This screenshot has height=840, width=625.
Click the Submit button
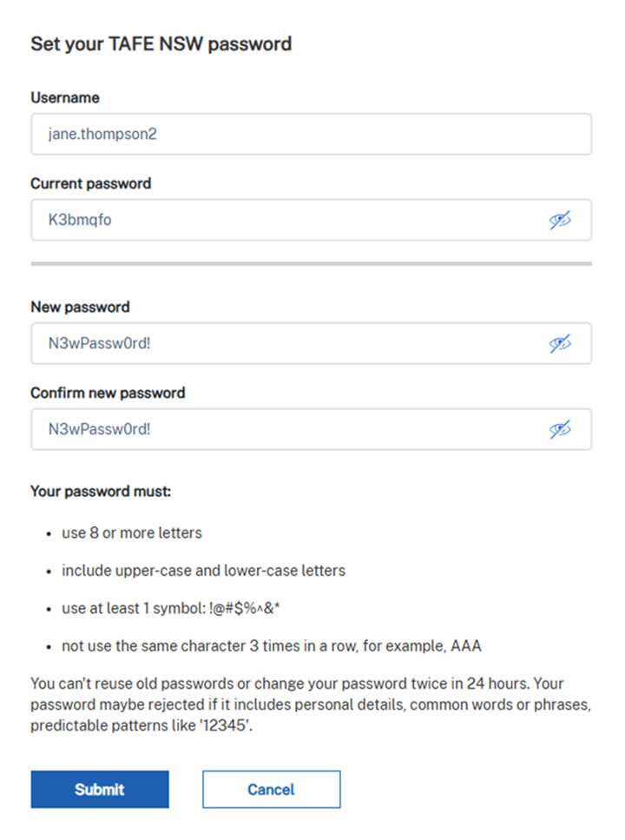pyautogui.click(x=100, y=790)
